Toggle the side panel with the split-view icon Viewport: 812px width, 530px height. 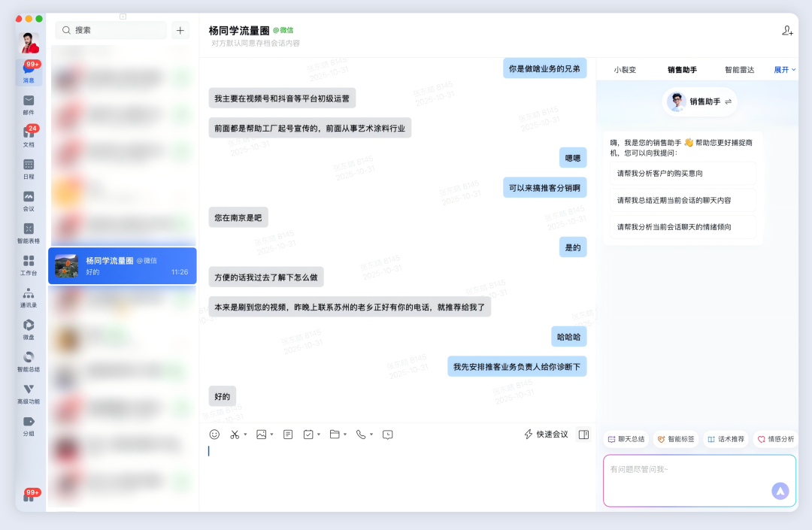(x=583, y=435)
